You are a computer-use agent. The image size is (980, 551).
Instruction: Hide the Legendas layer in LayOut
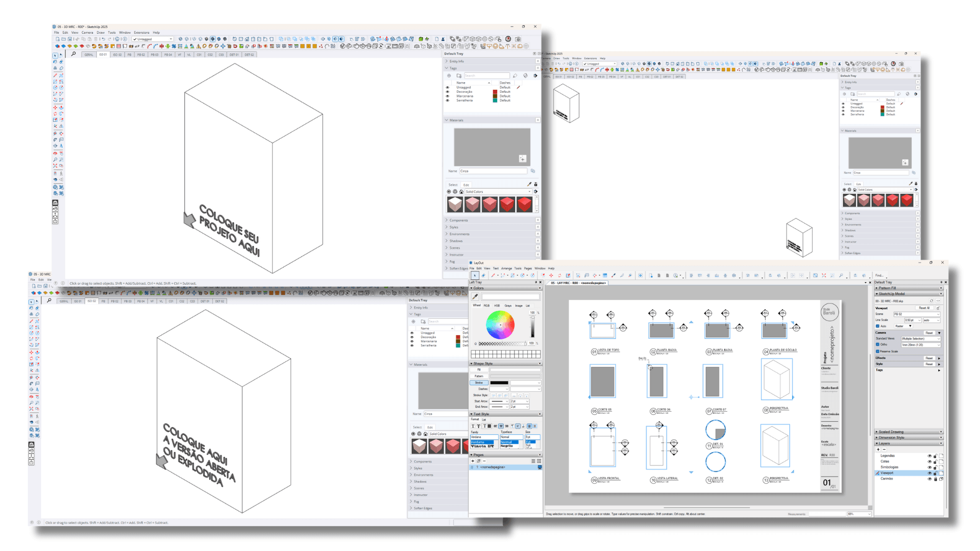[x=929, y=456]
